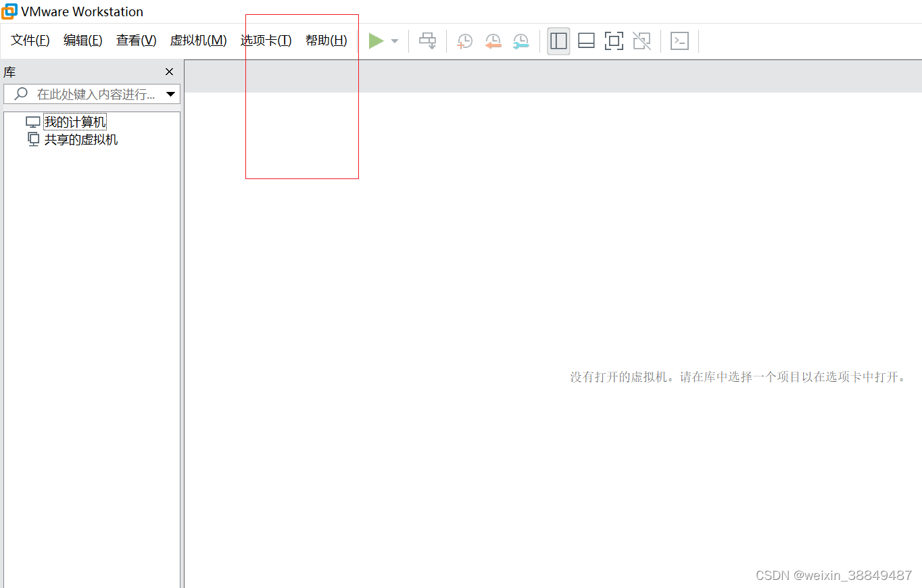Click the VMware Workstation title bar logo

9,11
